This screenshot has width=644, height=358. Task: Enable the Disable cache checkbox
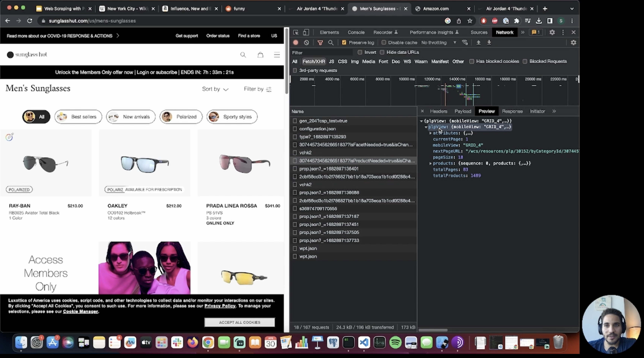[x=383, y=43]
